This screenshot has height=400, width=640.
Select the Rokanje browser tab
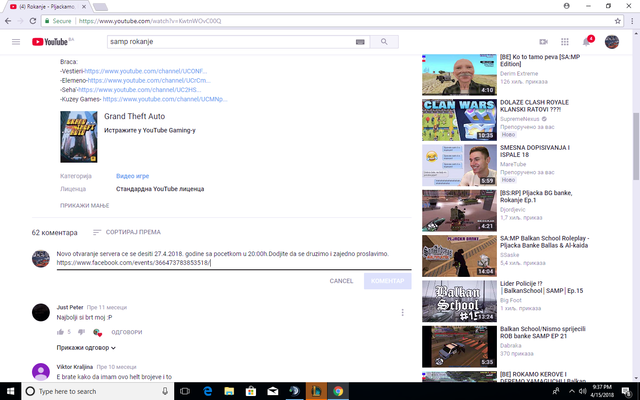(45, 7)
